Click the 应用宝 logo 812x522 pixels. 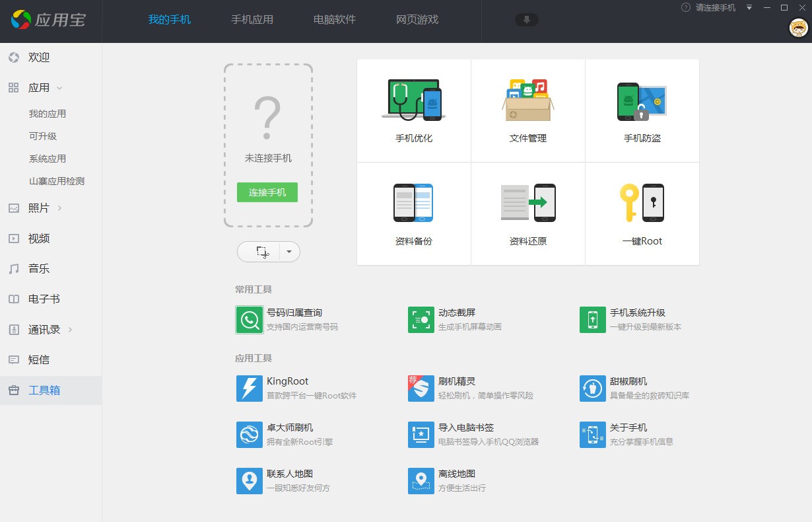pyautogui.click(x=48, y=19)
